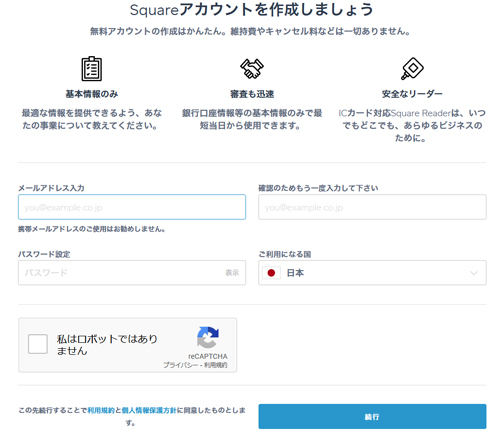Check the 私はロボットではありません checkbox
Image resolution: width=500 pixels, height=439 pixels.
coord(38,344)
